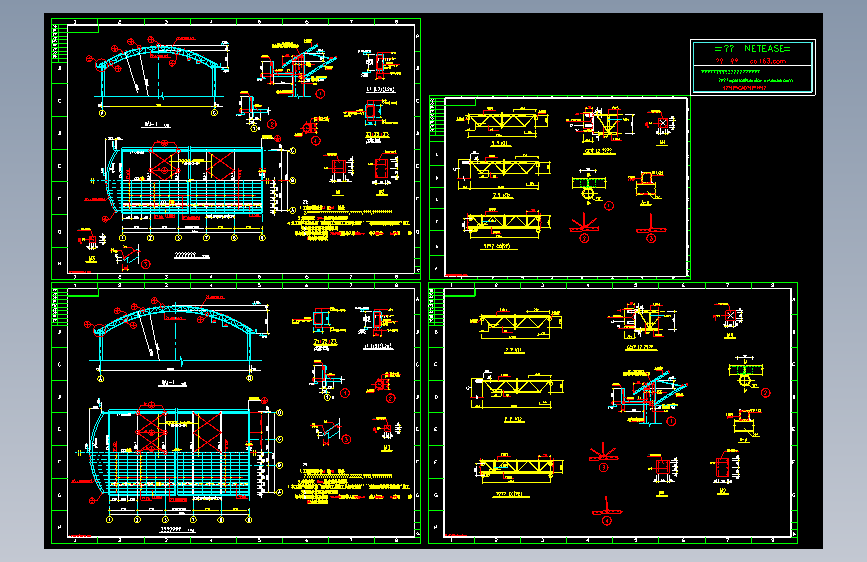Viewport: 867px width, 562px height.
Task: Click red detail marker 3 in top-right sheet
Action: pos(651,238)
